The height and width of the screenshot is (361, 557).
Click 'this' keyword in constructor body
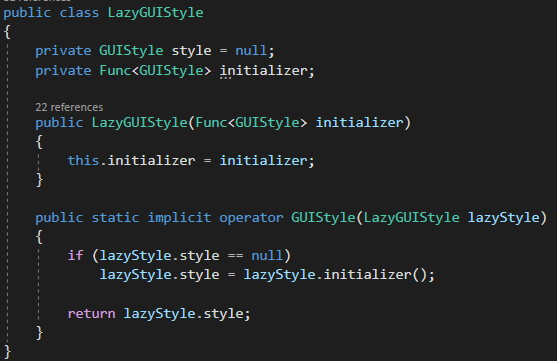[x=83, y=160]
